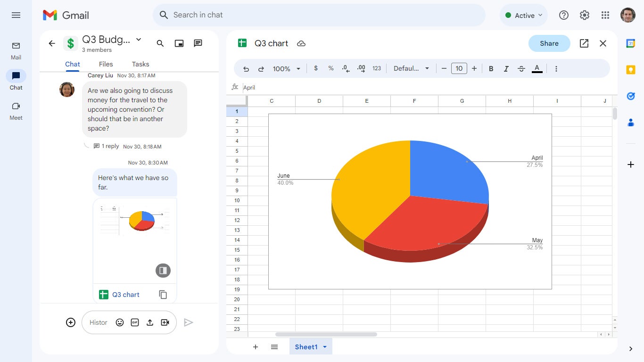Screen dimensions: 644x362
Task: Open Google Tasks side panel
Action: (631, 96)
